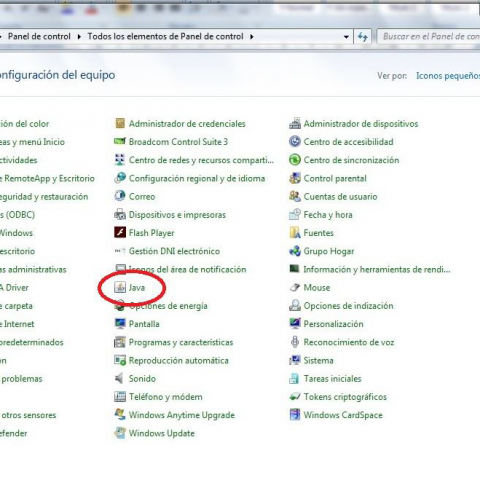Open Programas y características icon
Viewport: 480px width, 480px height.
point(120,342)
